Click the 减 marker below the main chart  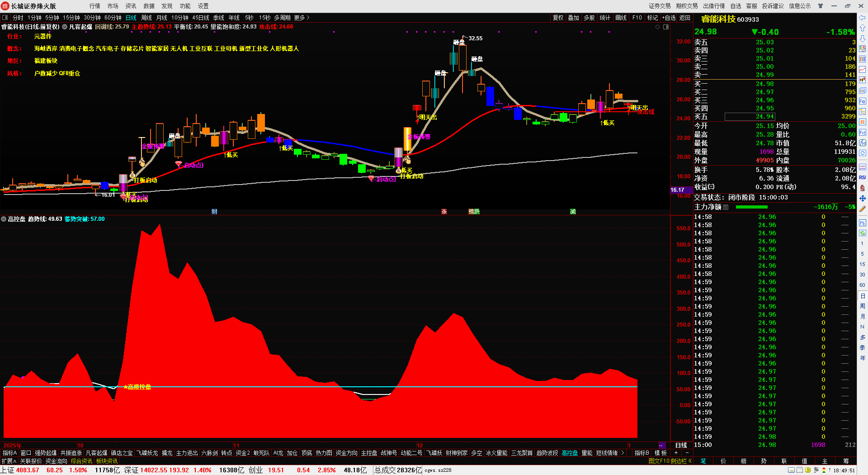point(573,212)
